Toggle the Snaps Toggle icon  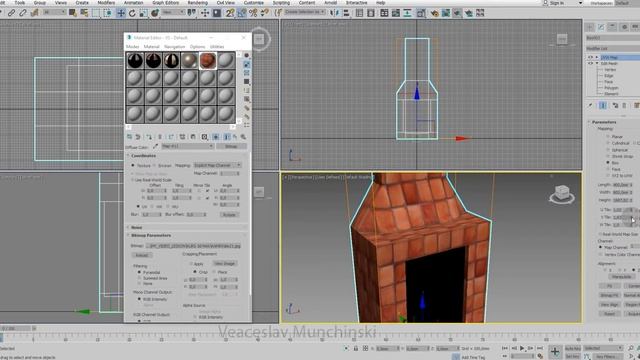pos(230,13)
